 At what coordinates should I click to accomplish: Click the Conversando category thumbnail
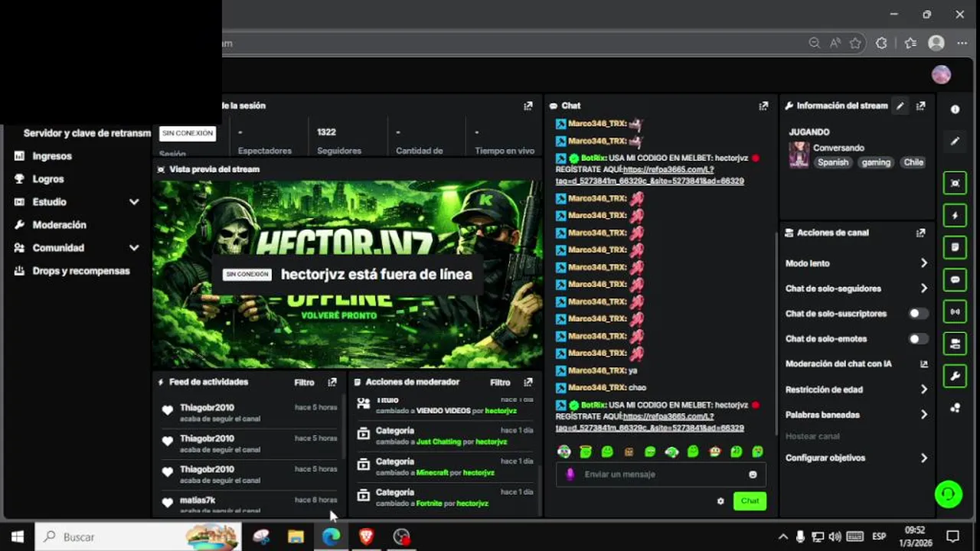799,155
